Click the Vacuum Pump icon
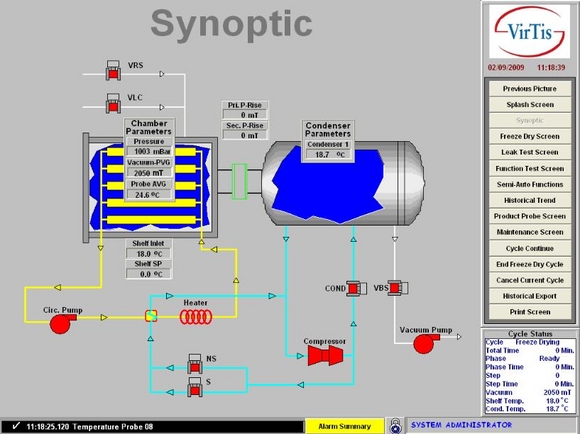This screenshot has height=434, width=580. point(426,344)
